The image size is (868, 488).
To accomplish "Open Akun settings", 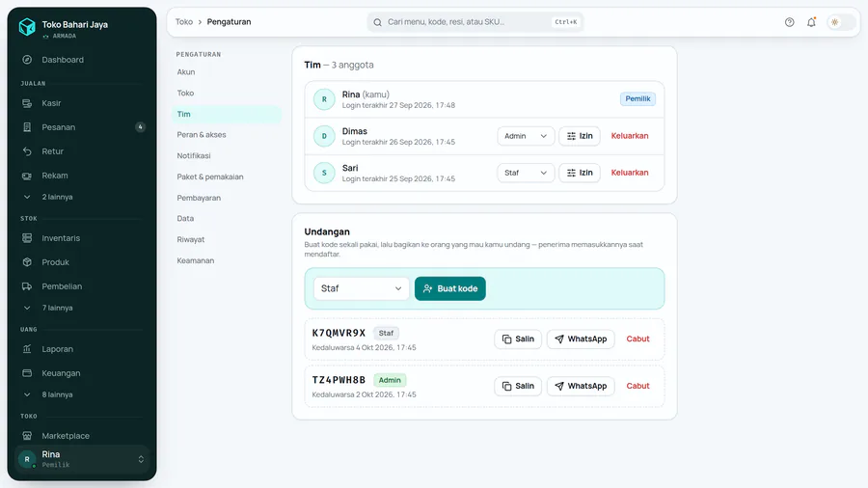I will point(226,72).
